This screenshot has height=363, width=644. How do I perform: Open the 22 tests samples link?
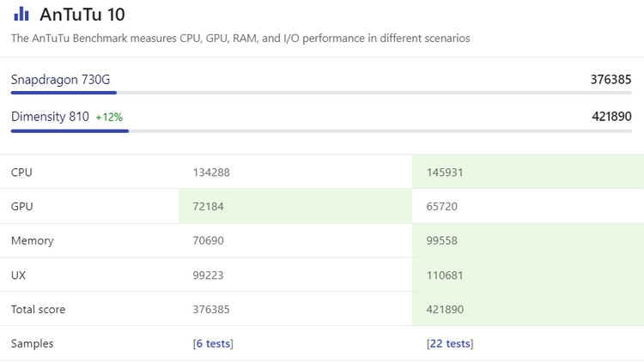pos(449,343)
